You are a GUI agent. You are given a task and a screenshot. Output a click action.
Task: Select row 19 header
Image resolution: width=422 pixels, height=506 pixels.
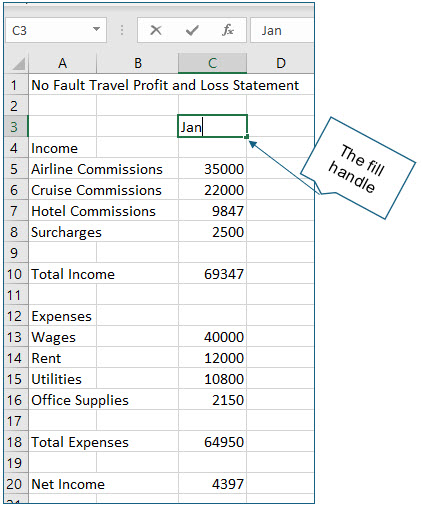pos(16,463)
